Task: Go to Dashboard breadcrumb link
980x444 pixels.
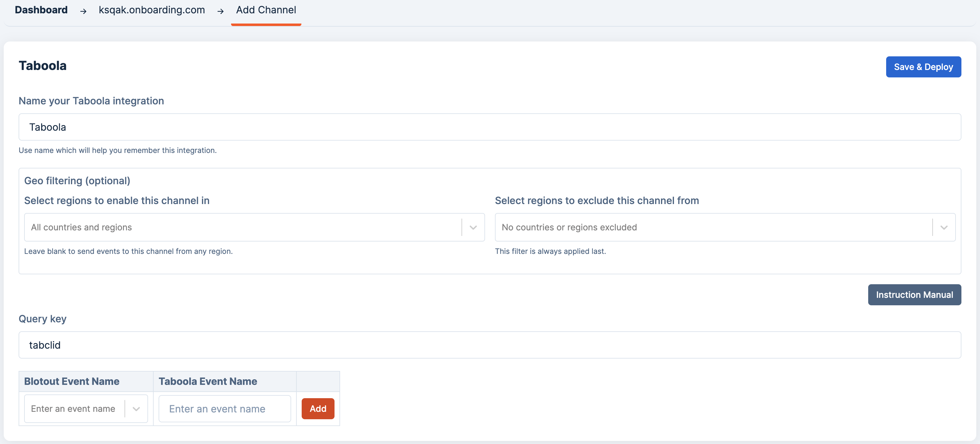Action: (41, 10)
